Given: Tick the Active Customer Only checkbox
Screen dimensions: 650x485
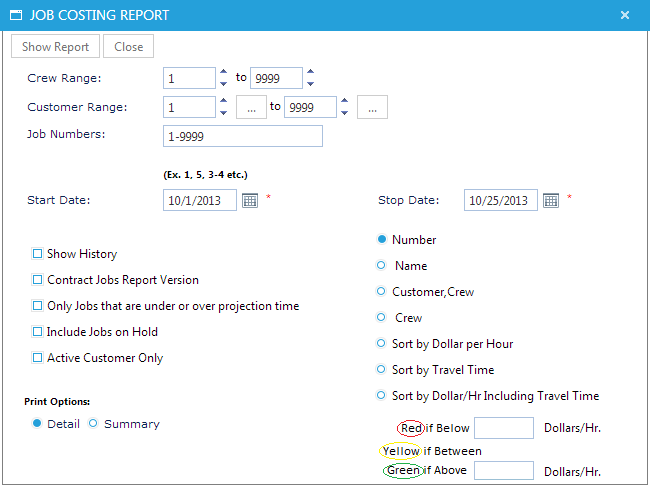Looking at the screenshot, I should 38,358.
